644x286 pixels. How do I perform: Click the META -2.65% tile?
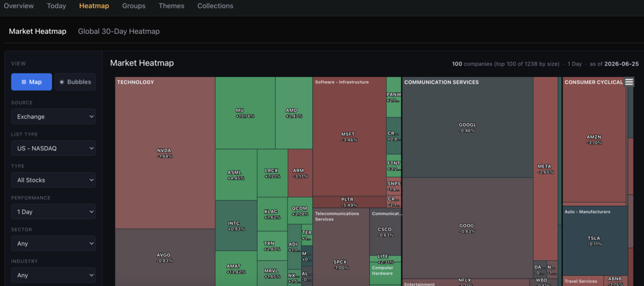click(546, 169)
